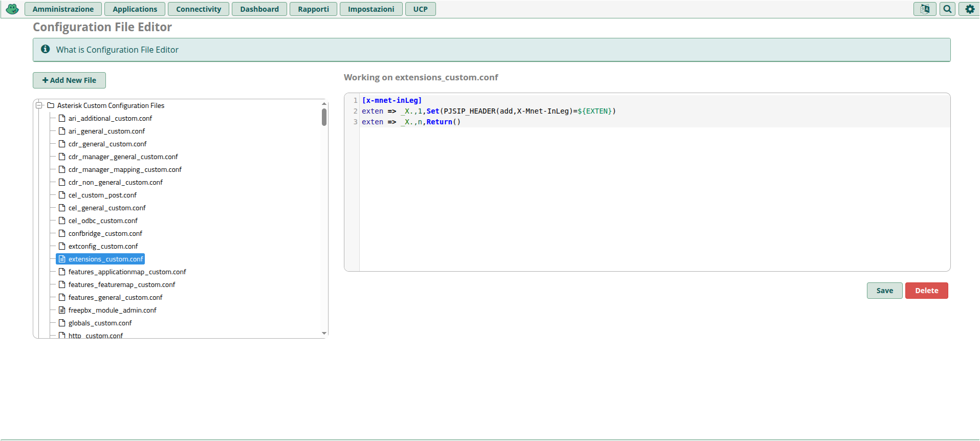This screenshot has width=980, height=441.
Task: Open the settings gear icon
Action: 969,9
